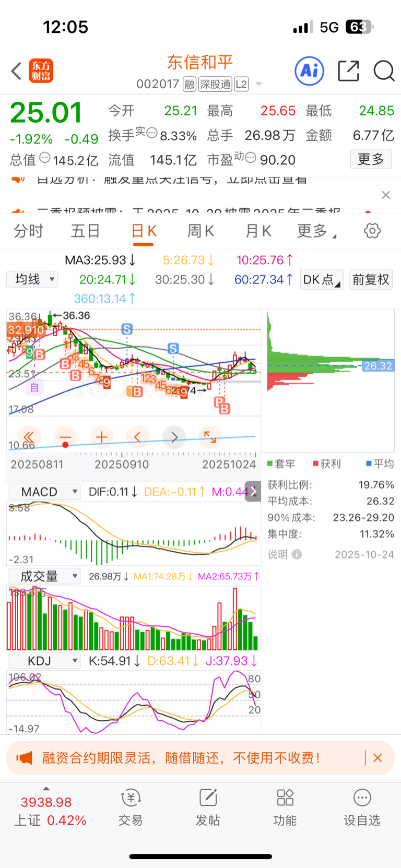Tap the 获利比例 19.76% row
401x868 pixels.
(x=331, y=485)
